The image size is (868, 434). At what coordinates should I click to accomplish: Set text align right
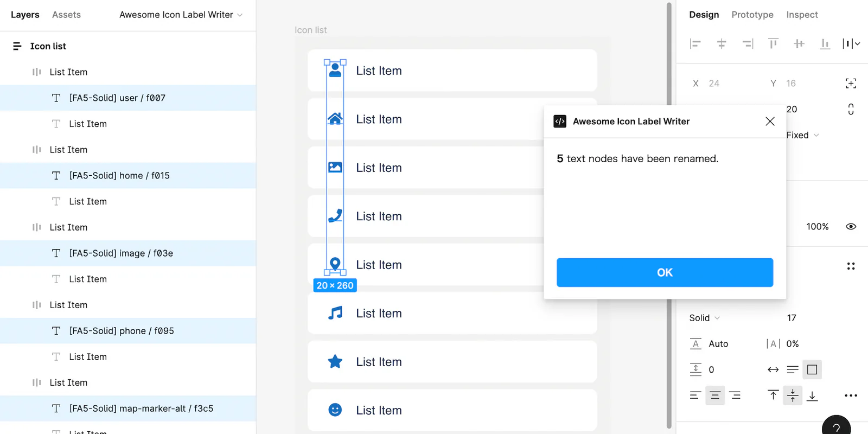735,395
